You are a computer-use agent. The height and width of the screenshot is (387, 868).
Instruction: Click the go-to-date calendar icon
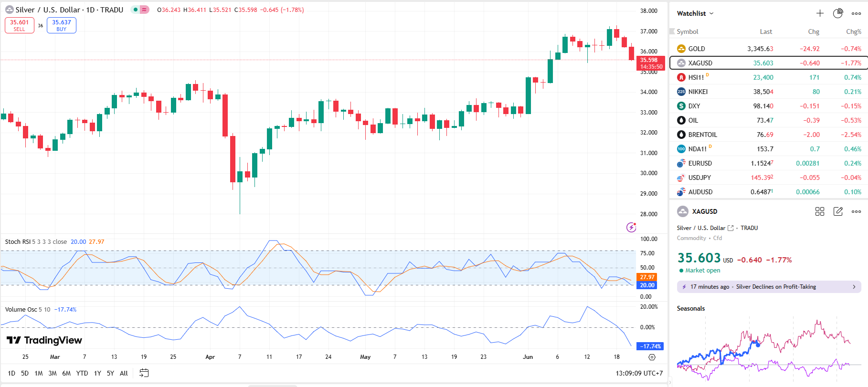tap(144, 373)
